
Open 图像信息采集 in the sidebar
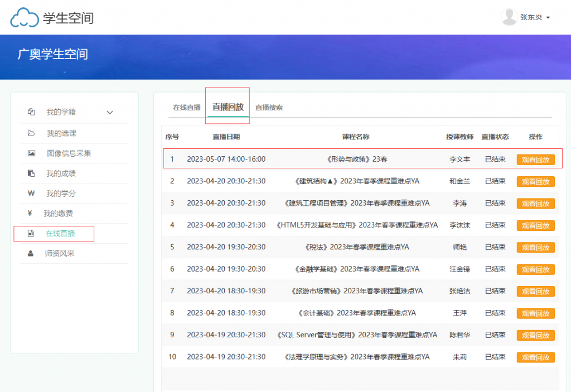(x=69, y=153)
